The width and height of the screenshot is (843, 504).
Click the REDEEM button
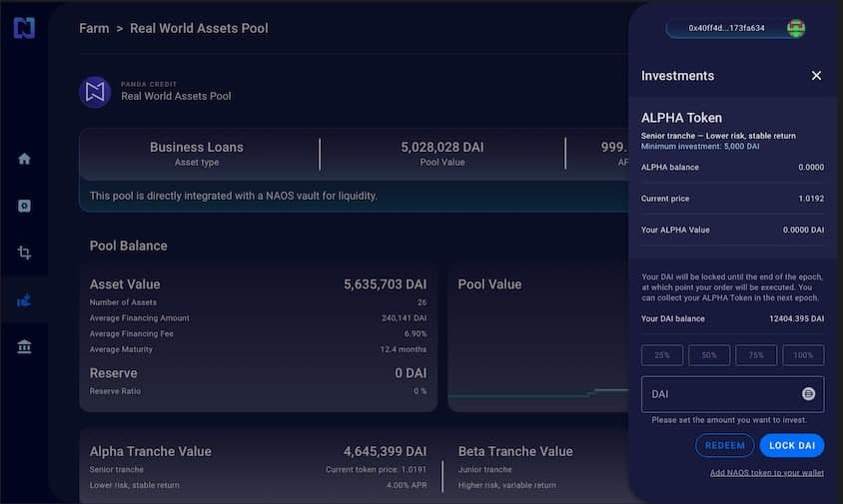pyautogui.click(x=725, y=445)
